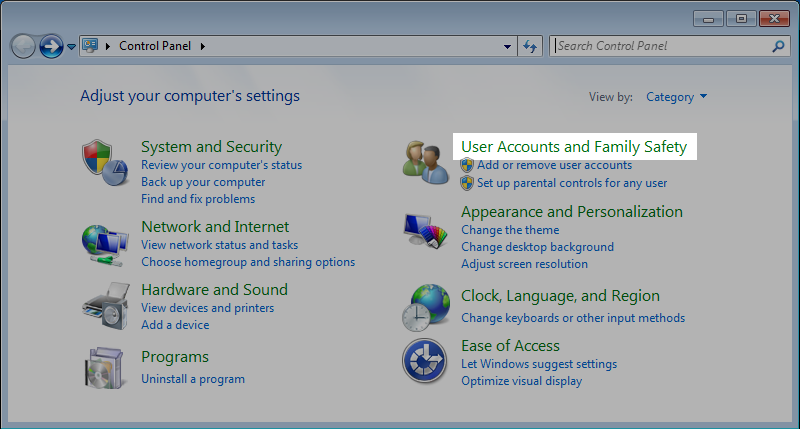Click the search magnifier icon
Image resolution: width=800 pixels, height=429 pixels.
(x=778, y=46)
